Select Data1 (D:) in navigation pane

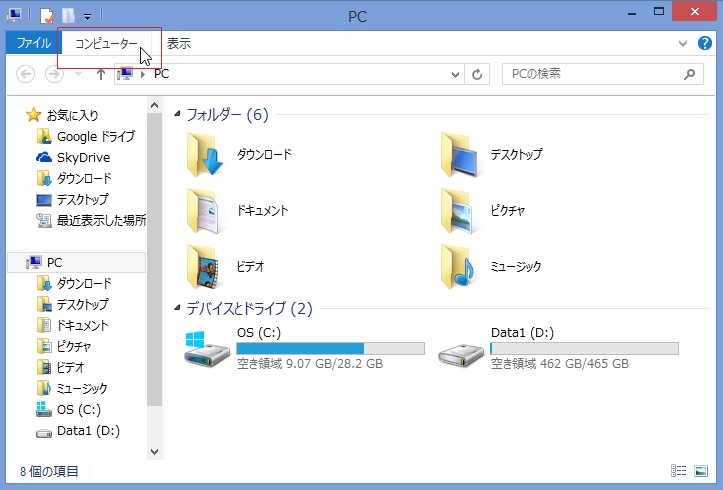[x=78, y=431]
